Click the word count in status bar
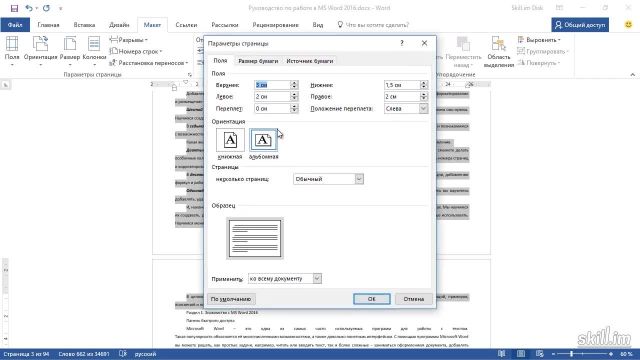640x360 pixels. [84, 354]
